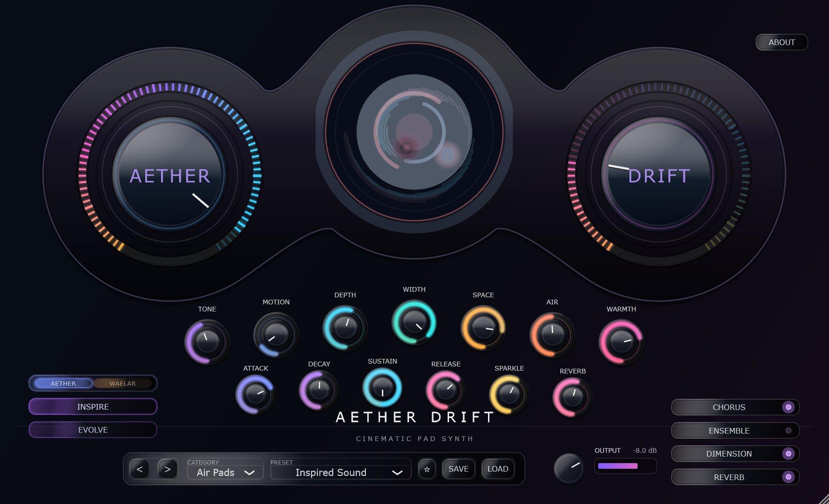Viewport: 829px width, 504px height.
Task: Adjust the TONE knob
Action: (x=207, y=341)
